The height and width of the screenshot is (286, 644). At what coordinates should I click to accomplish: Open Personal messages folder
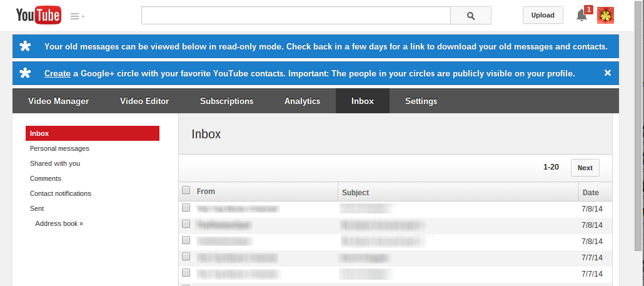coord(59,148)
